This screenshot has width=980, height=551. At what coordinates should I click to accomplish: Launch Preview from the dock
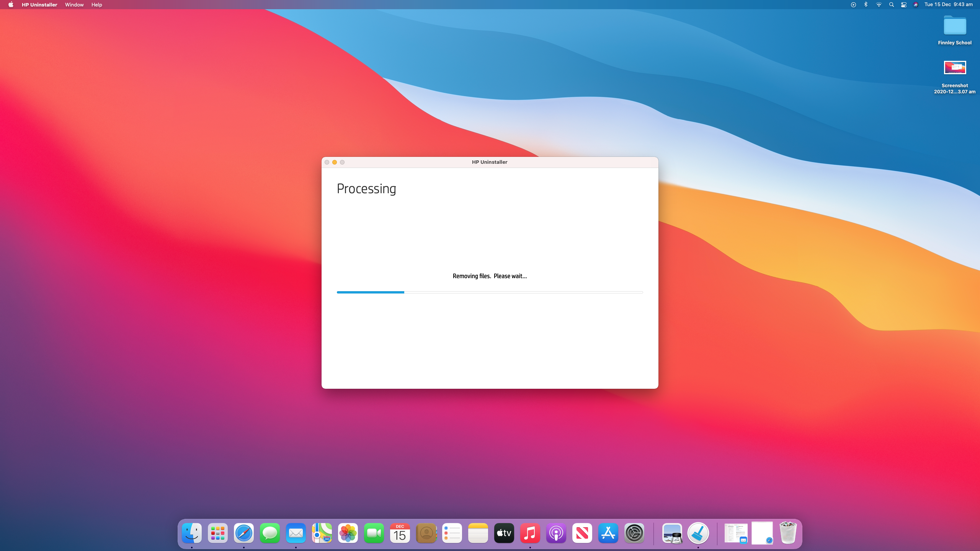click(672, 533)
